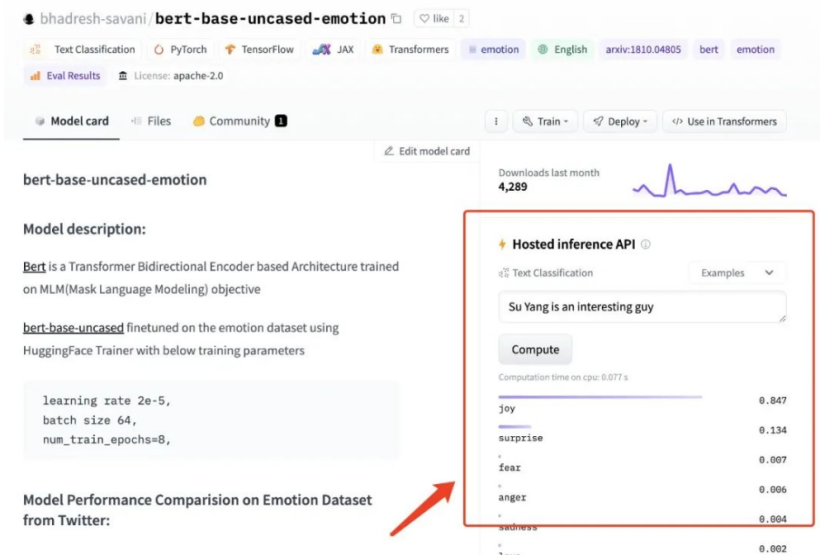Expand the Deploy dropdown

click(619, 122)
